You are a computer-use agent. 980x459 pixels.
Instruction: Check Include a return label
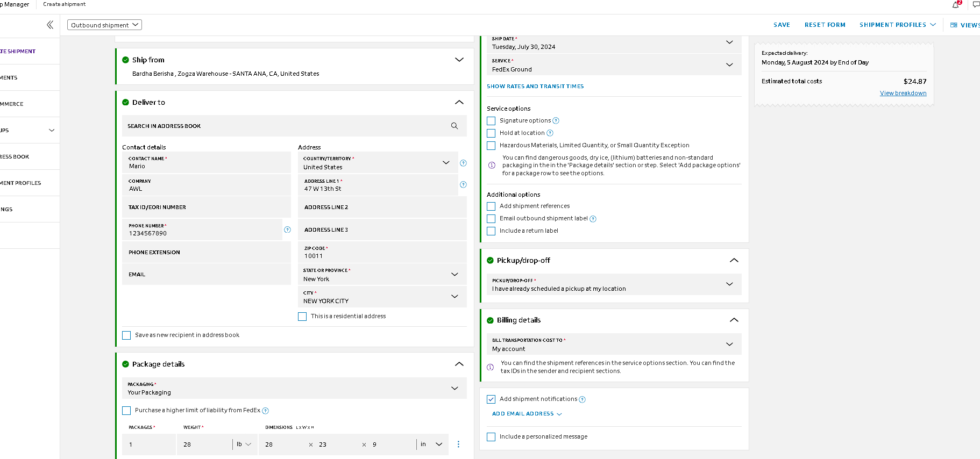491,231
